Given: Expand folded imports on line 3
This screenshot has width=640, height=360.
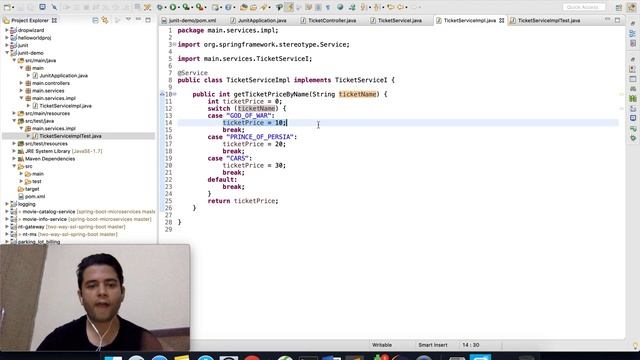Looking at the screenshot, I should tap(175, 44).
